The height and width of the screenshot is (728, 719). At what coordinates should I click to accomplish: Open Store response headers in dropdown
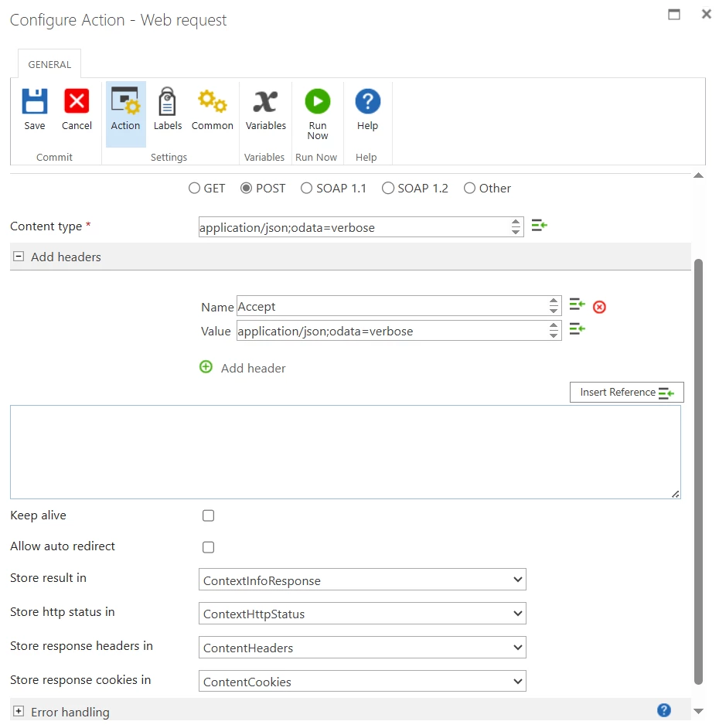pos(363,647)
